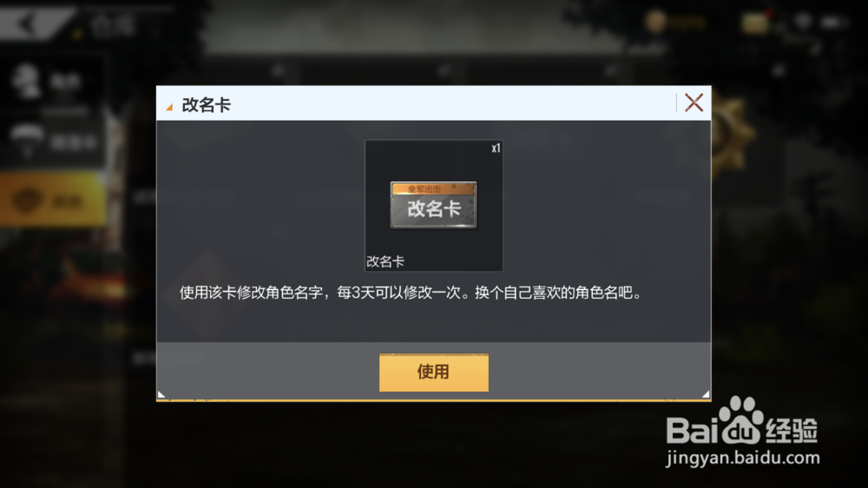The width and height of the screenshot is (868, 488).
Task: Click the rename card description text
Action: (x=411, y=293)
